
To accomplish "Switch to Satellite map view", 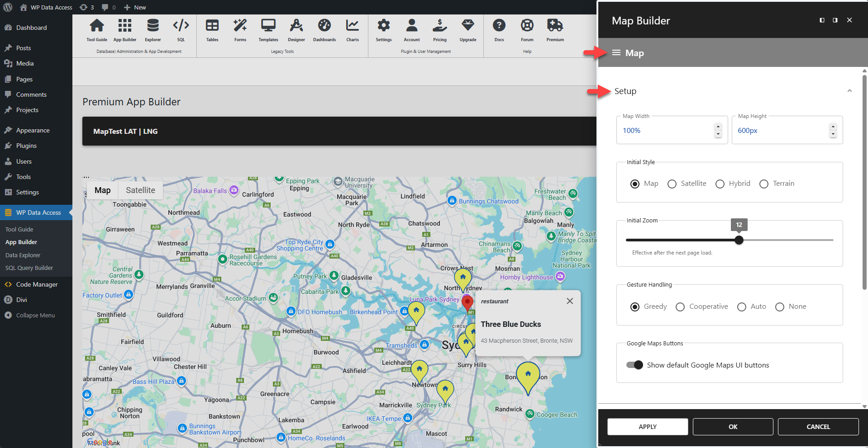I will [x=140, y=190].
